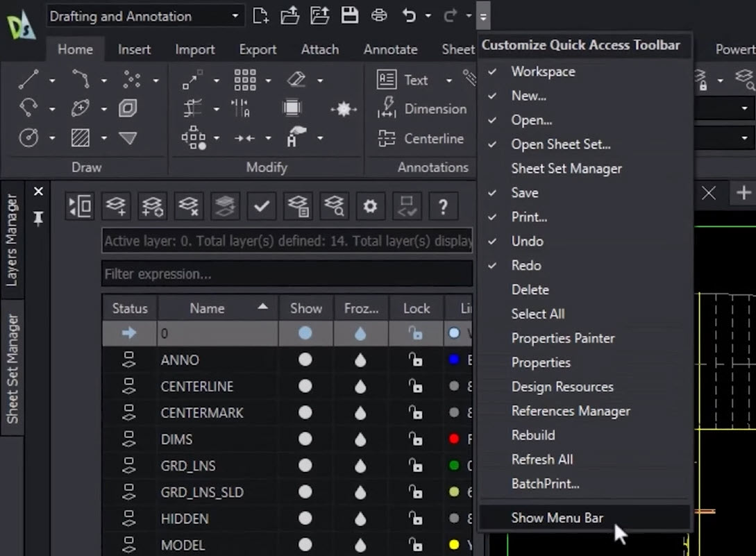Viewport: 756px width, 556px height.
Task: Select the Hatch tool in Draw panel
Action: click(81, 138)
